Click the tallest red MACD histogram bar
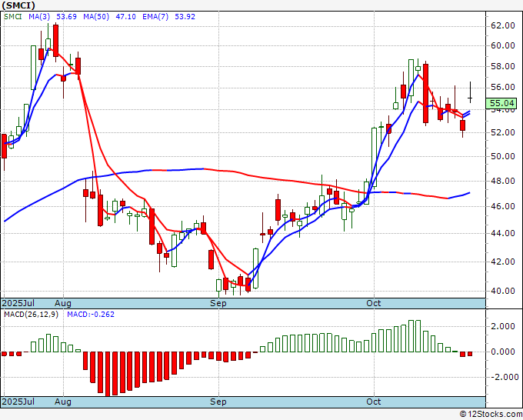Screen dimensions: 523x420 click(x=108, y=374)
